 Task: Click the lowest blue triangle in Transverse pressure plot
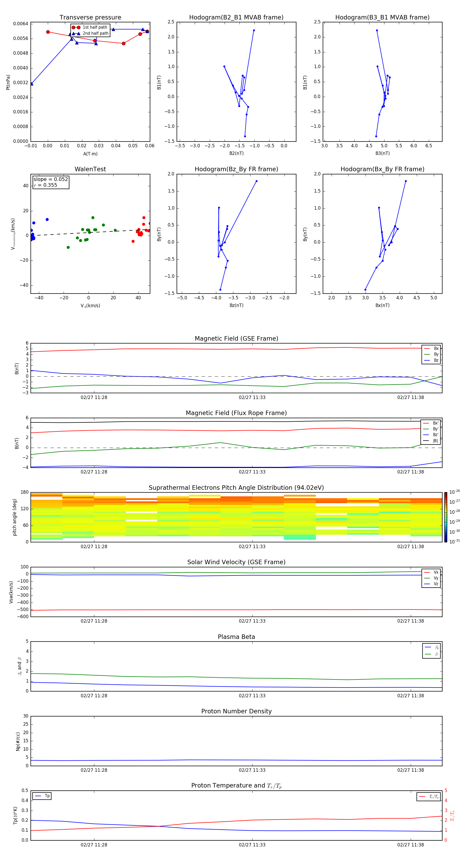pyautogui.click(x=32, y=84)
